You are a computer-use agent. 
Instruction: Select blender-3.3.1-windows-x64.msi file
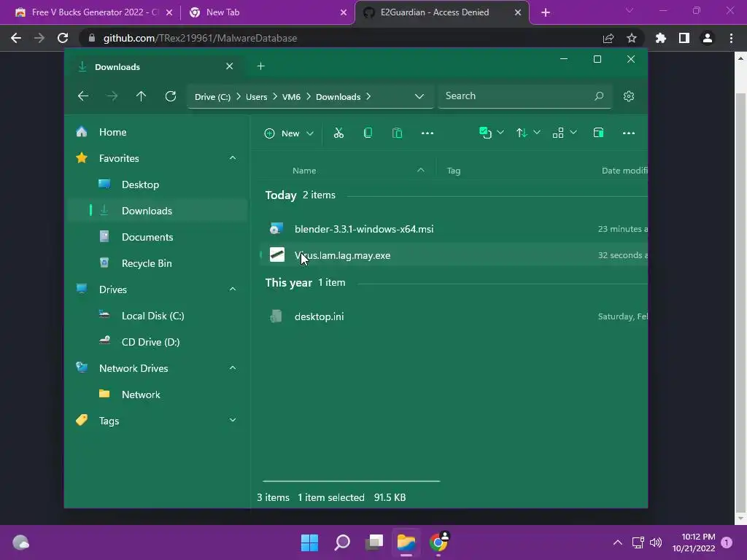pos(452,229)
